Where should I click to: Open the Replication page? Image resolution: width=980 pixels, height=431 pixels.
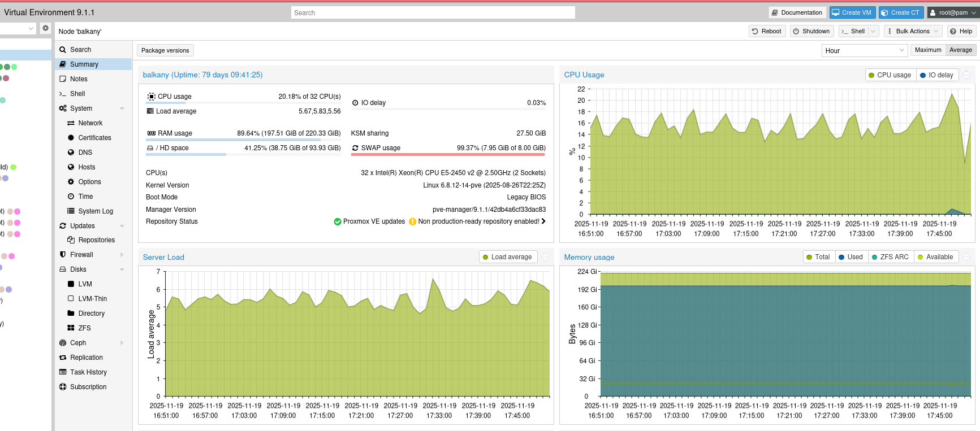coord(86,358)
